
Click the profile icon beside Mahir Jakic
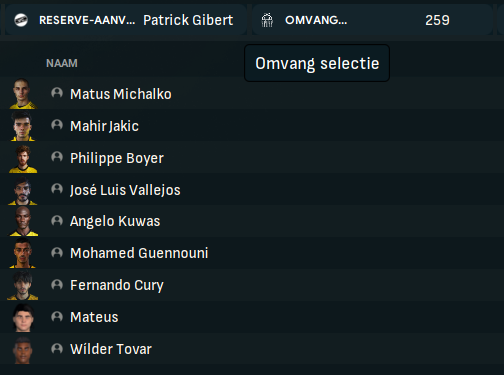click(57, 125)
